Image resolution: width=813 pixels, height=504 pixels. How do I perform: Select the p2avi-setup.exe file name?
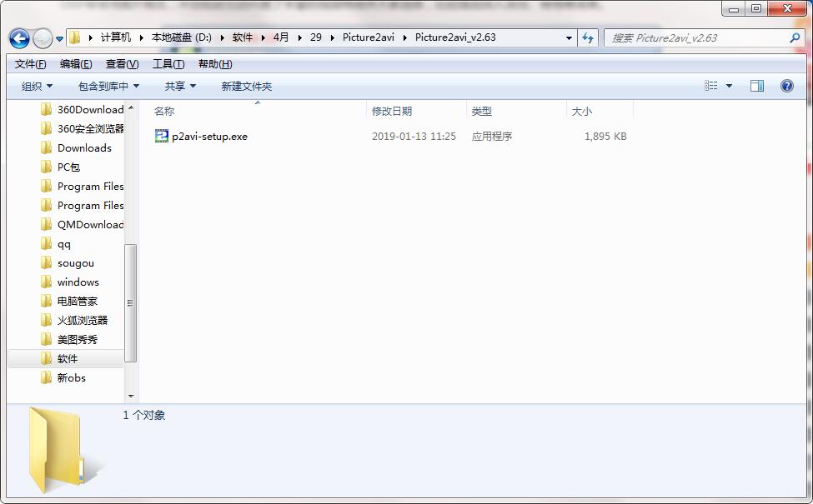(209, 137)
